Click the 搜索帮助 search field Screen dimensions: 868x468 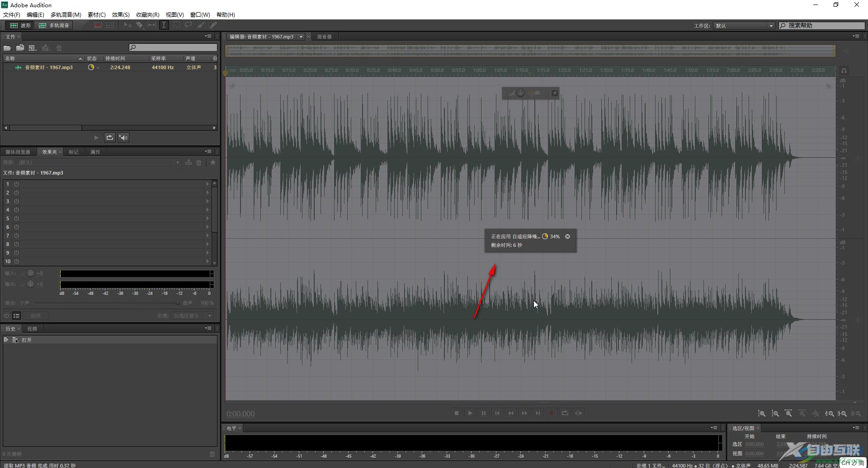[x=822, y=25]
